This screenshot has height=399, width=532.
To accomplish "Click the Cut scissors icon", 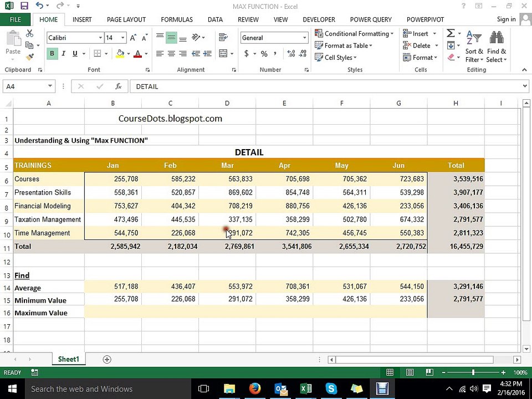I will pos(29,33).
